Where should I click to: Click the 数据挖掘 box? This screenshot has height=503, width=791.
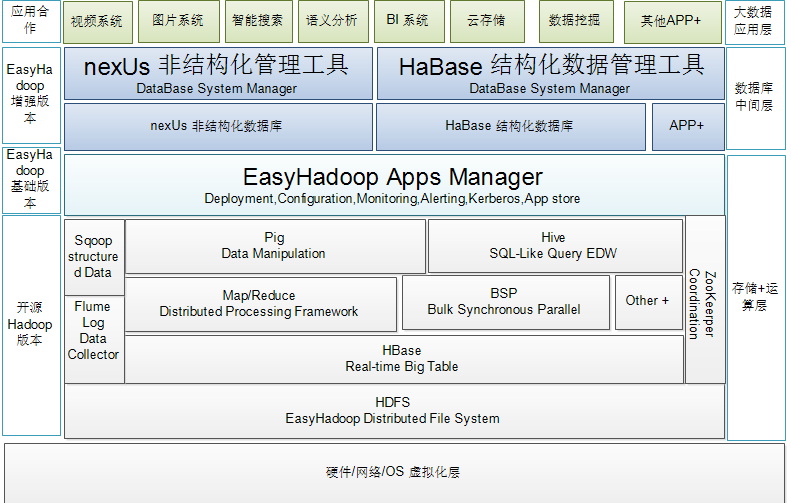[x=576, y=21]
